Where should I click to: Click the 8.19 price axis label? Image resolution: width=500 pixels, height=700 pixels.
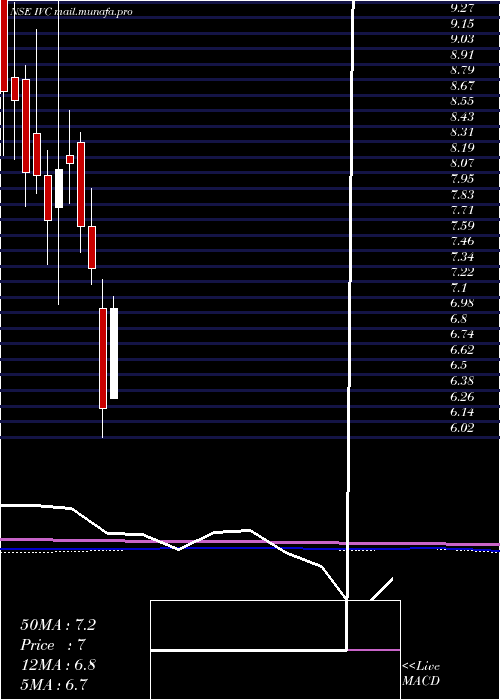(462, 148)
